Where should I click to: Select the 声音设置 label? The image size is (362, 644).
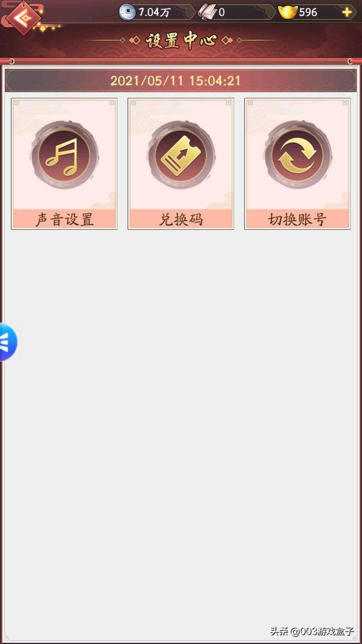(64, 220)
